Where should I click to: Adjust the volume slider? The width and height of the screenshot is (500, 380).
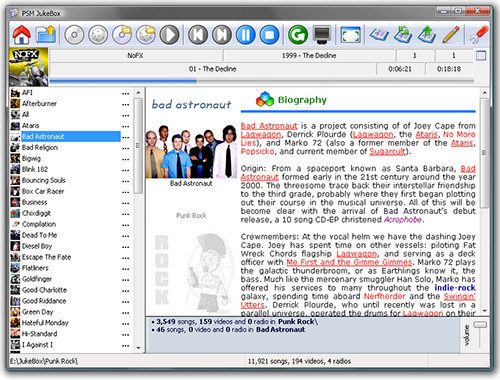pyautogui.click(x=480, y=325)
